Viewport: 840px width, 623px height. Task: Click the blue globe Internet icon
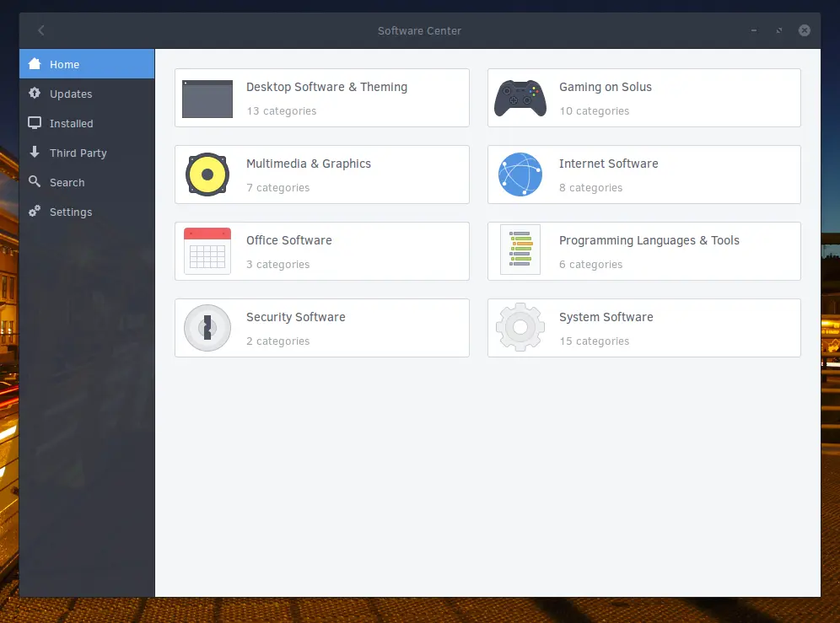coord(520,175)
